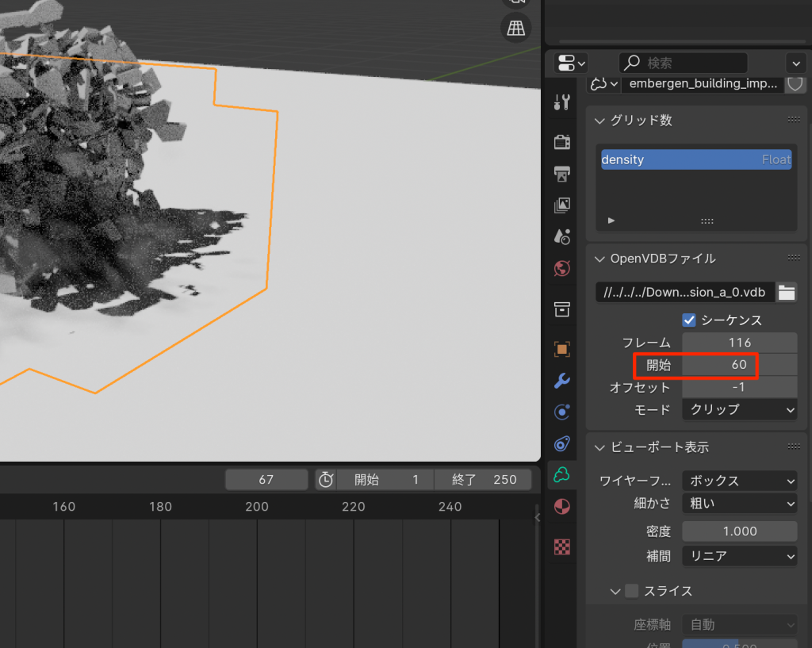Toggle fake user shield on volume data
This screenshot has width=812, height=648.
click(x=795, y=84)
